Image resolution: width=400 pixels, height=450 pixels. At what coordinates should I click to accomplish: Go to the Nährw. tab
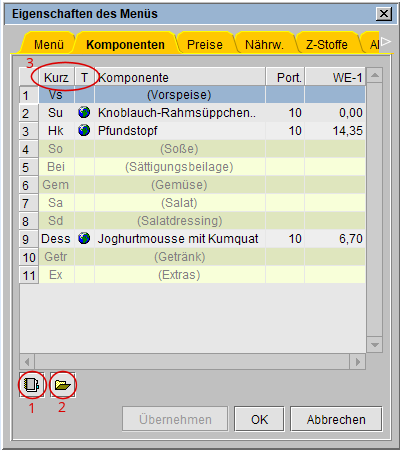264,44
